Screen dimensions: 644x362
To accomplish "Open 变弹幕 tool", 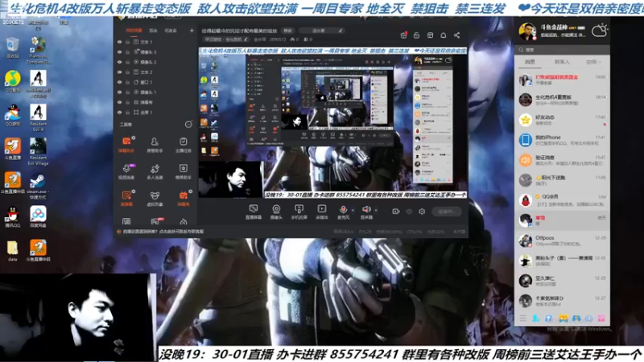I will (126, 198).
